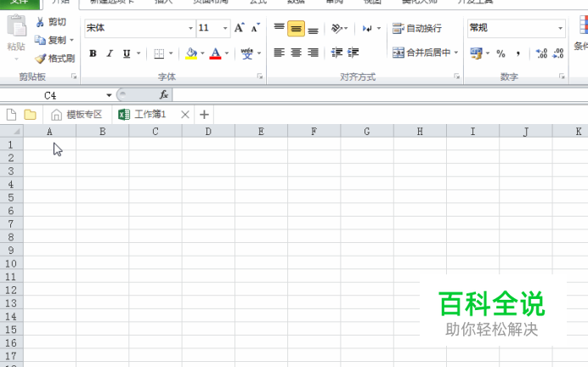The image size is (588, 367).
Task: Apply yellow fill color bucket
Action: click(191, 54)
